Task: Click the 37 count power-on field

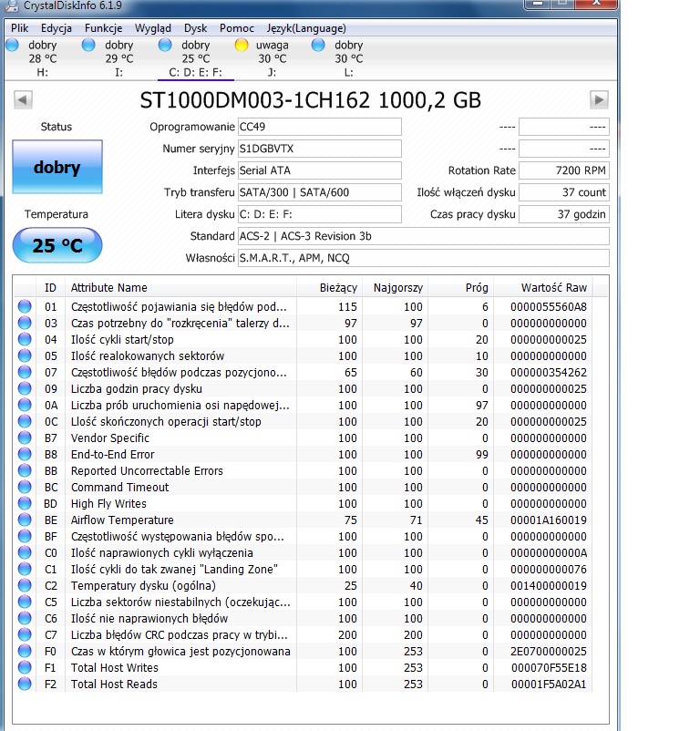Action: pyautogui.click(x=564, y=192)
